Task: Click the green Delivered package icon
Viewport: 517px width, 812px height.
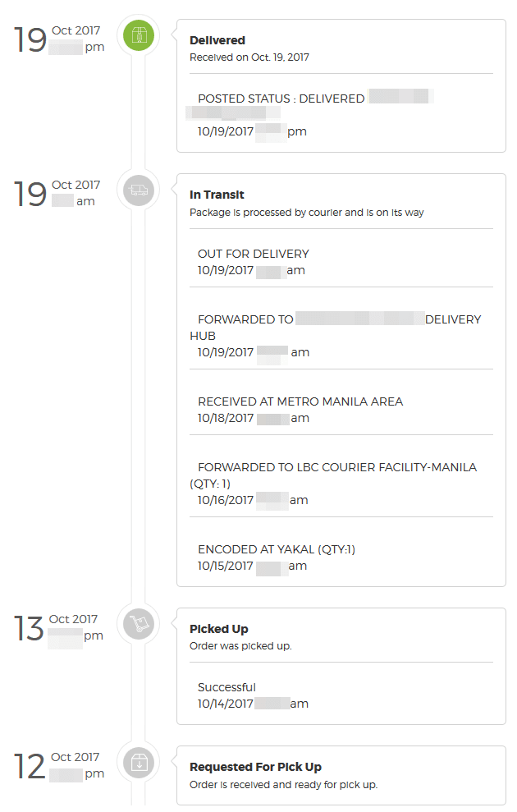Action: coord(139,35)
